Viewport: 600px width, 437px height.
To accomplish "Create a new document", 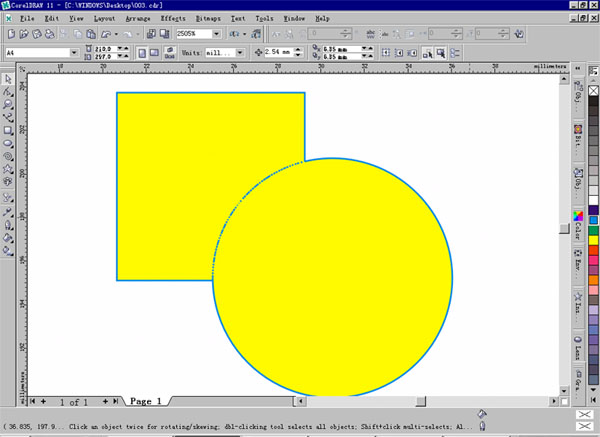I will 11,34.
